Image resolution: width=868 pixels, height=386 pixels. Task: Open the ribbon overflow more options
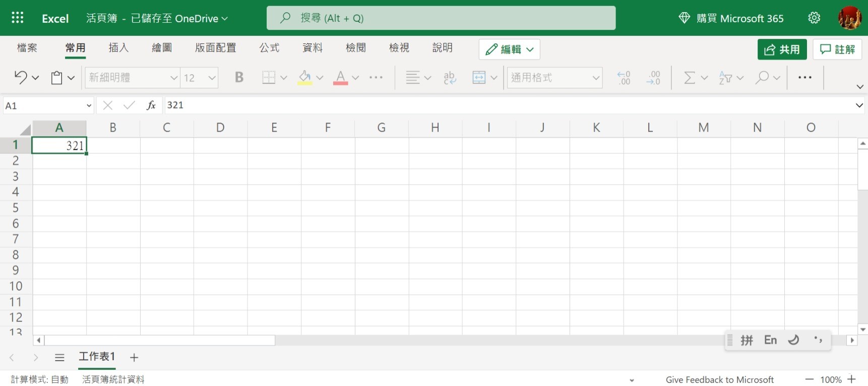[805, 77]
